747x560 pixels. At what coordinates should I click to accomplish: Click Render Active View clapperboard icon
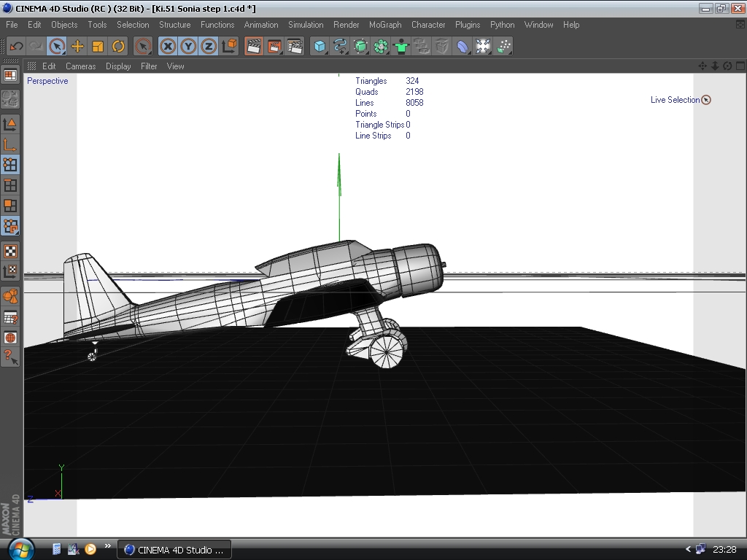(253, 46)
